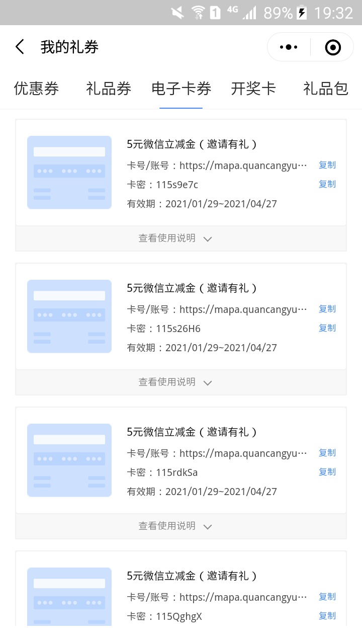This screenshot has width=362, height=644.
Task: Expand usage instructions for card 115s9e7c
Action: tap(181, 238)
